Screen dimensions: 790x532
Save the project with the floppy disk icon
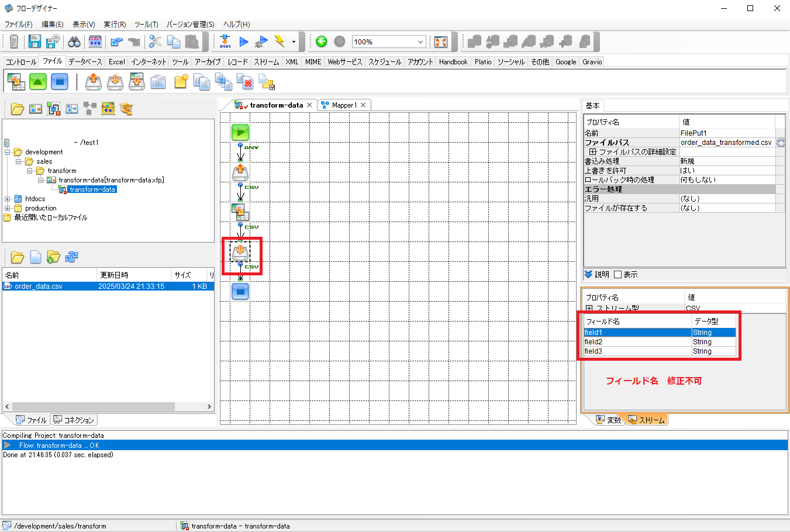(x=34, y=41)
